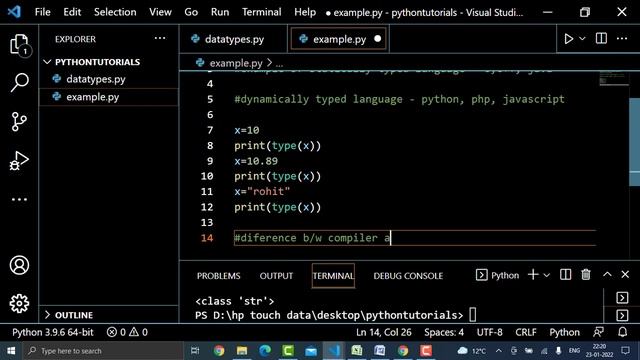The image size is (640, 360).
Task: Open Mail app from taskbar
Action: pyautogui.click(x=311, y=351)
